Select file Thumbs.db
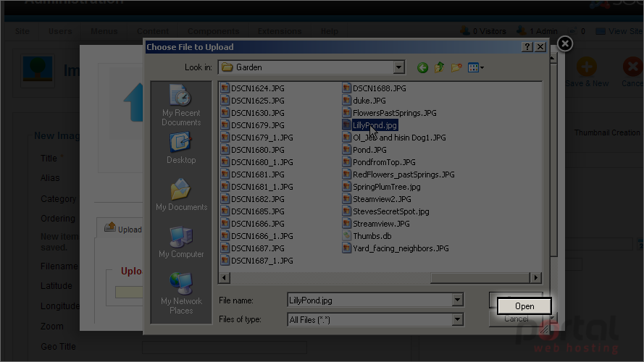The image size is (644, 362). click(367, 236)
